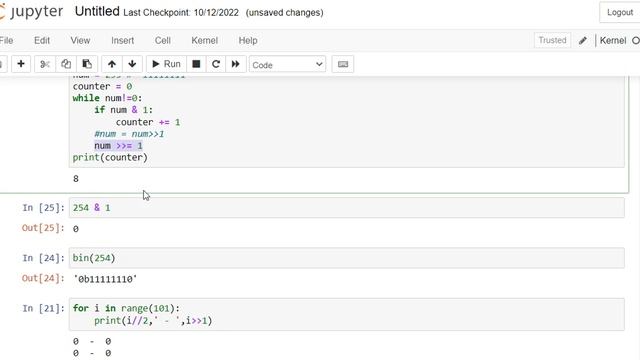640x360 pixels.
Task: Paste cells below icon
Action: [x=87, y=64]
